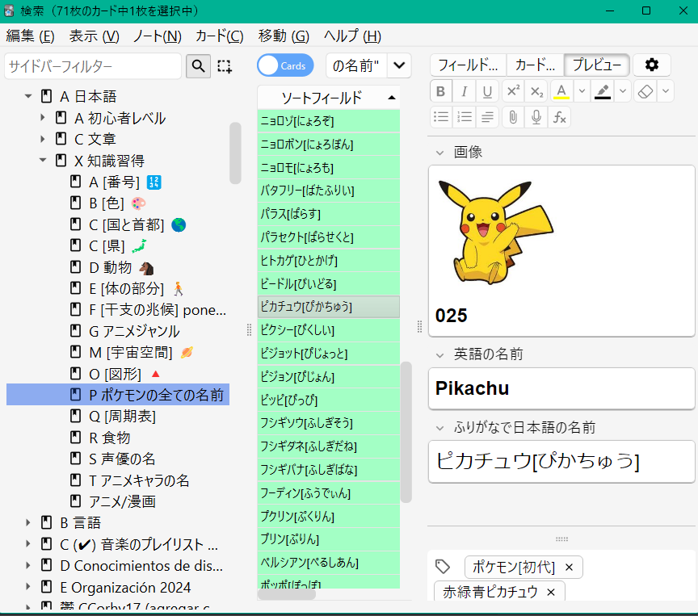Apply subscript formatting
Image resolution: width=698 pixels, height=616 pixels.
pos(536,91)
